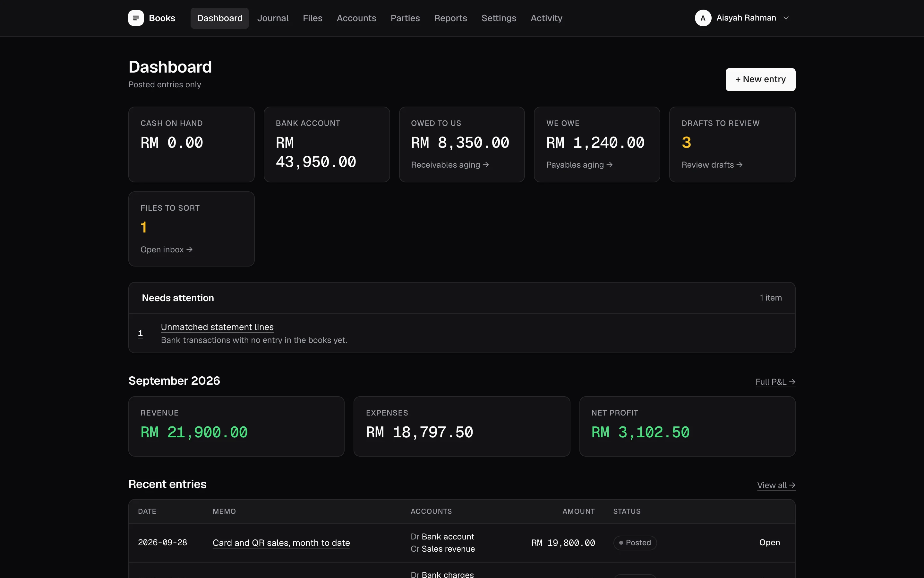Click the September 2026 heading

174,381
